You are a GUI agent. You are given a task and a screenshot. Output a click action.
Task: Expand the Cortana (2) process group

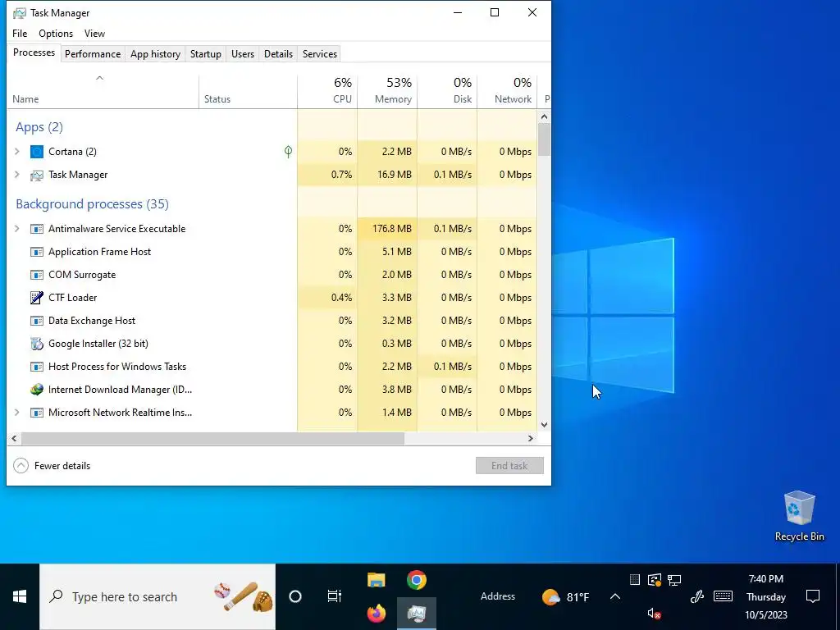[16, 152]
